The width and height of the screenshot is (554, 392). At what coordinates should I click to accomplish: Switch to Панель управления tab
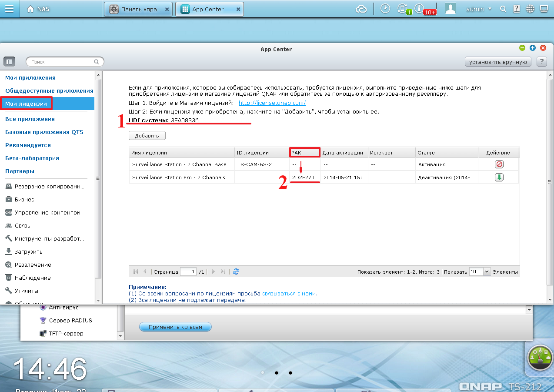[x=138, y=9]
